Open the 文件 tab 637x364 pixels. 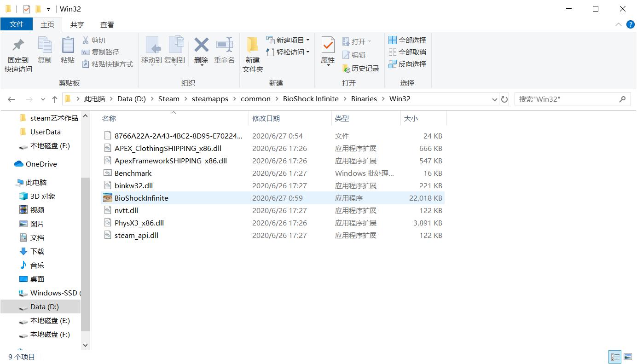pyautogui.click(x=17, y=24)
